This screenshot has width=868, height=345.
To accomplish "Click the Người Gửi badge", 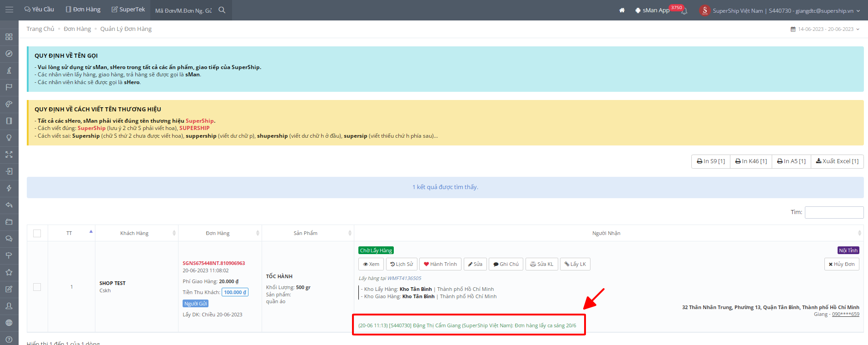I will (195, 304).
